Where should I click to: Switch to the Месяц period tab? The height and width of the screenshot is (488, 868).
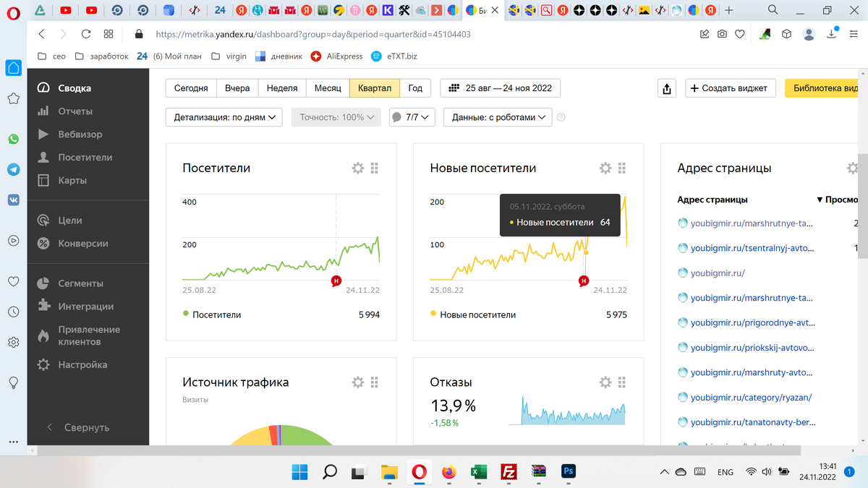pos(327,87)
